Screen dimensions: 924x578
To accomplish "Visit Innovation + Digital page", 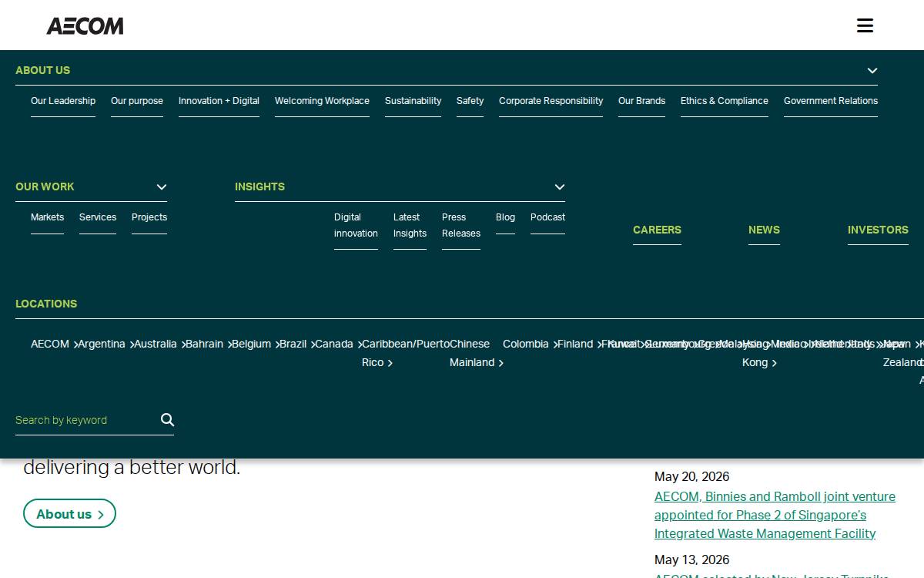I will point(219,101).
